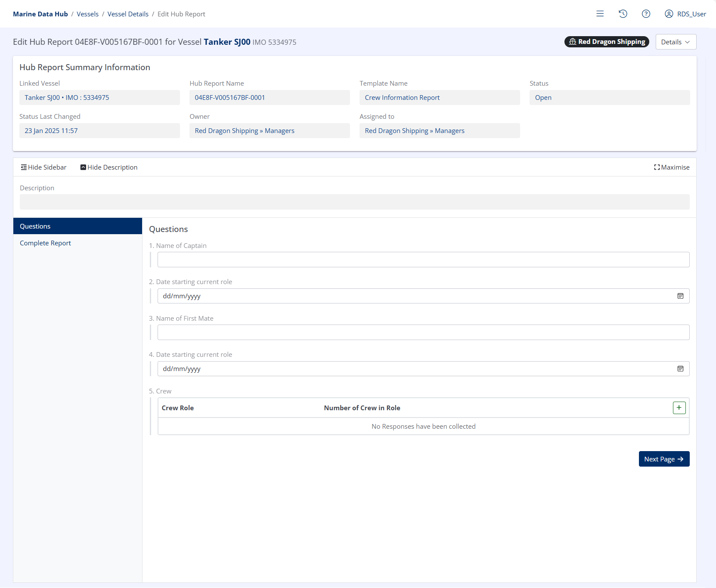The image size is (716, 588).
Task: Open the recent history clock icon
Action: (x=623, y=14)
